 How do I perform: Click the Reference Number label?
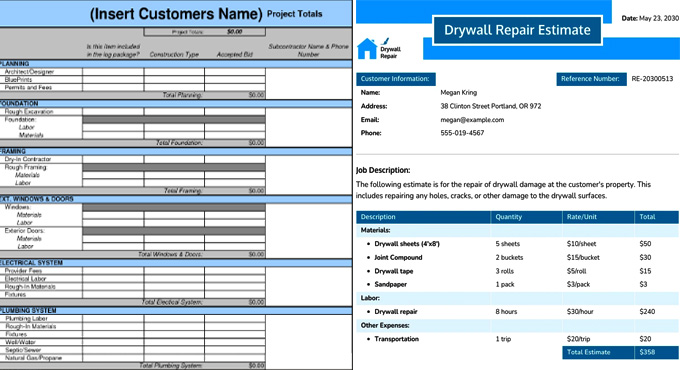click(591, 79)
